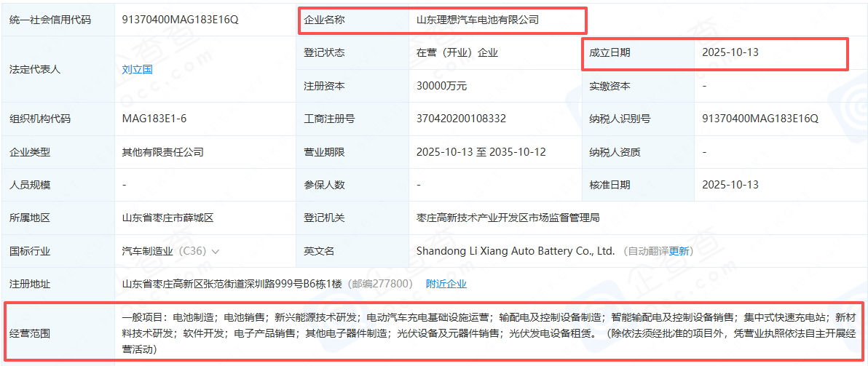868x366 pixels.
Task: Click the unified credit code 91370400MAG183E16Q value
Action: pos(180,20)
